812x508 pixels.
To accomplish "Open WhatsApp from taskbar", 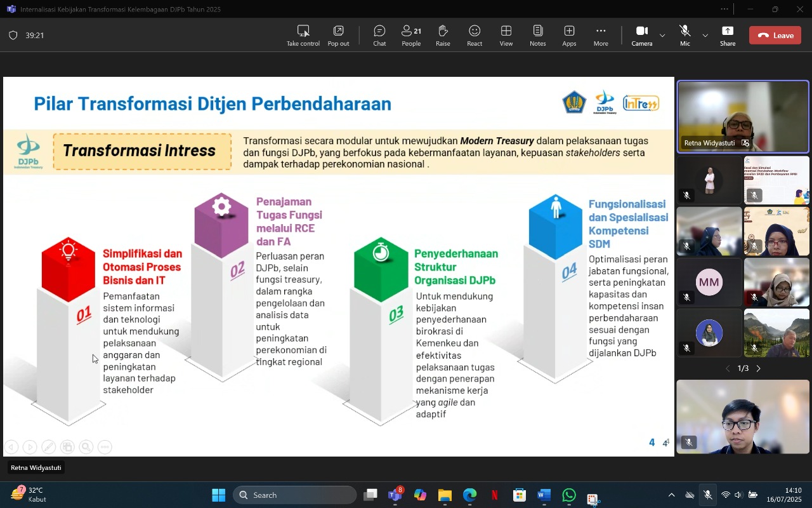I will click(x=569, y=495).
